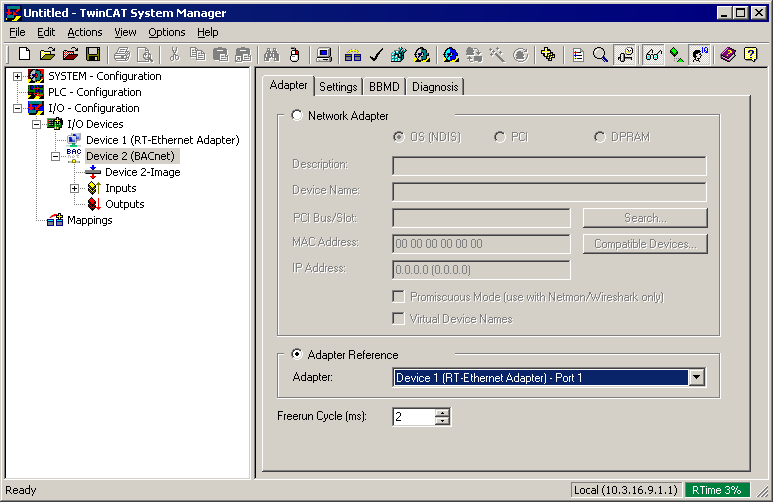The height and width of the screenshot is (502, 773).
Task: Enable the Virtual Device Names checkbox
Action: 398,319
